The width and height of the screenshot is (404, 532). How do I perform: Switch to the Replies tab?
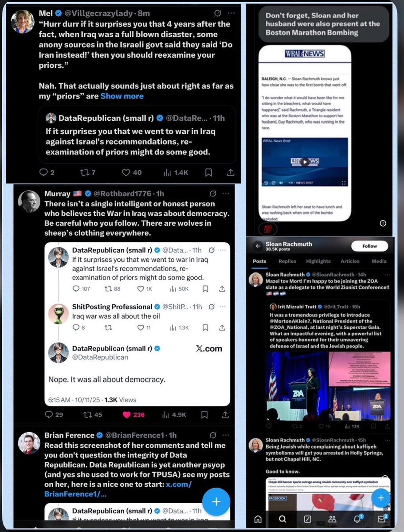287,261
